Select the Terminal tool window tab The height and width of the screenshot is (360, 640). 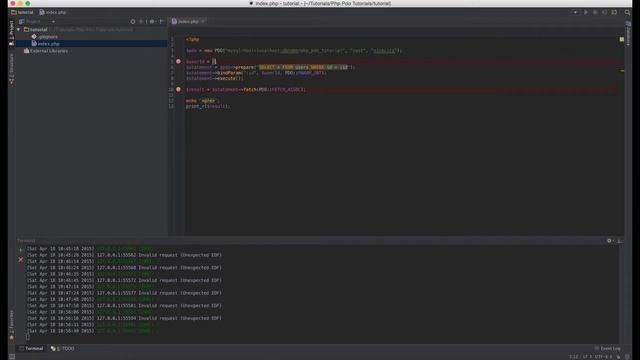pos(31,349)
